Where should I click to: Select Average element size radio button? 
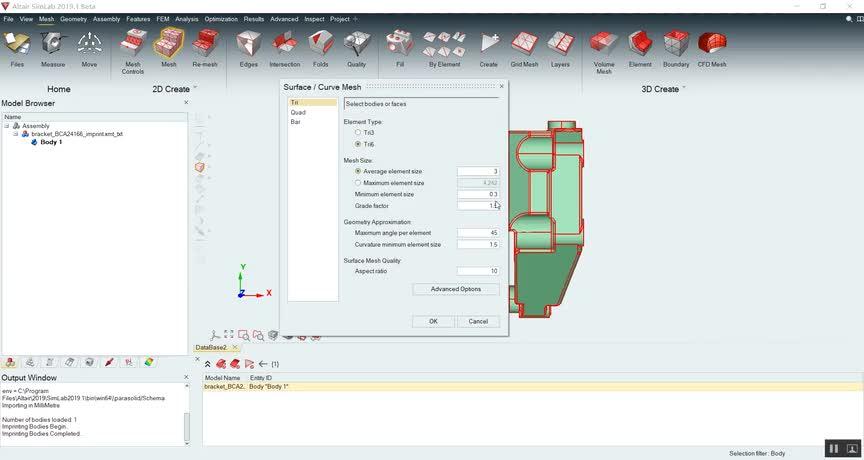pos(358,171)
